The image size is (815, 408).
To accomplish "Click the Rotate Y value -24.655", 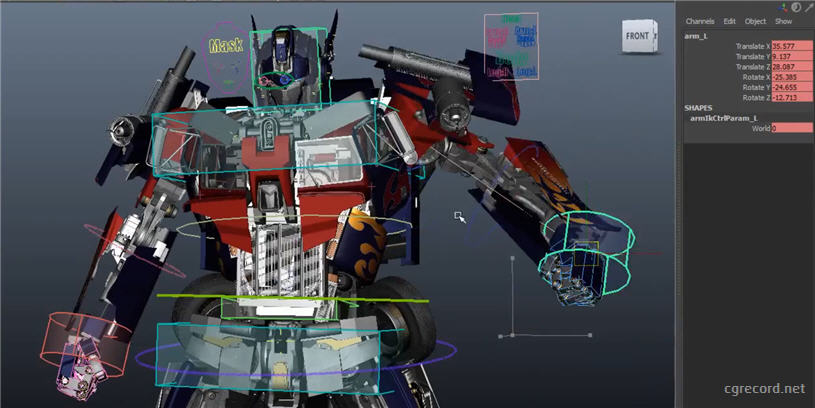I will point(792,87).
